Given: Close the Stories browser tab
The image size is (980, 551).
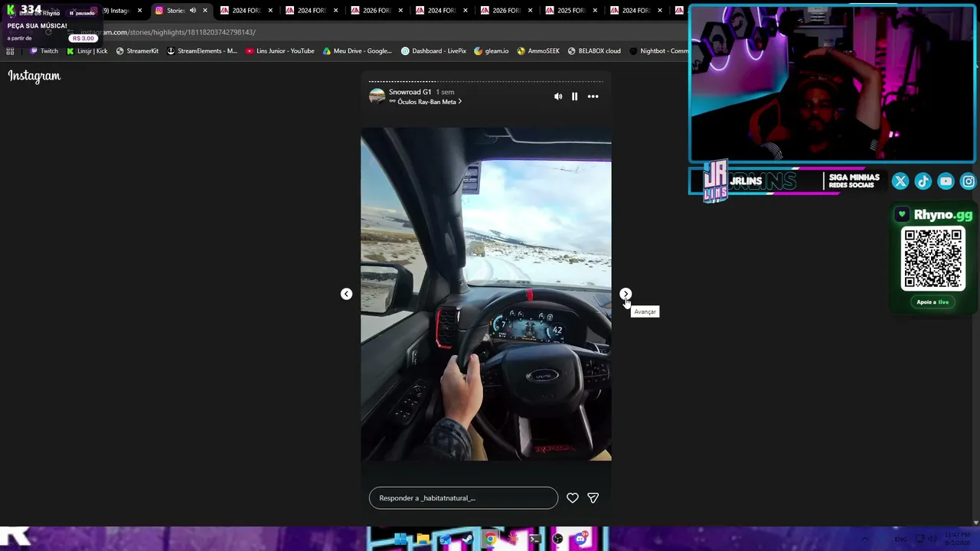Looking at the screenshot, I should coord(205,11).
